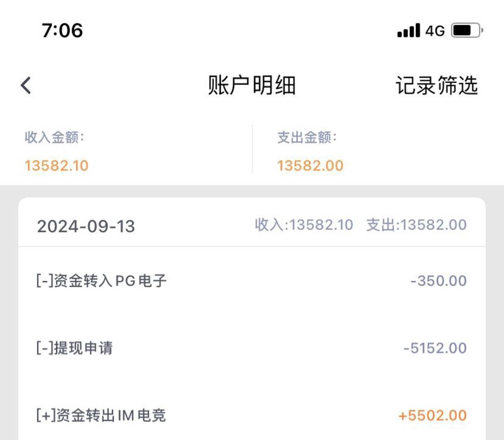Tap the battery icon in status bar
Viewport: 504px width, 440px height.
click(x=467, y=30)
